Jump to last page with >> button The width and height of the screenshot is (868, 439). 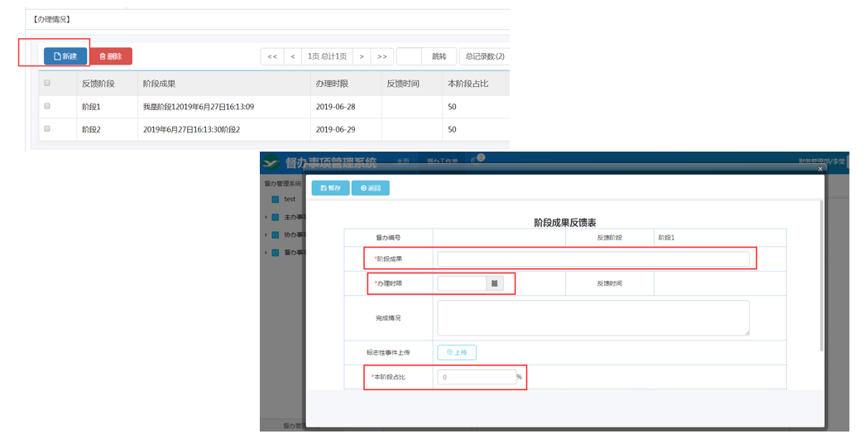tap(381, 56)
